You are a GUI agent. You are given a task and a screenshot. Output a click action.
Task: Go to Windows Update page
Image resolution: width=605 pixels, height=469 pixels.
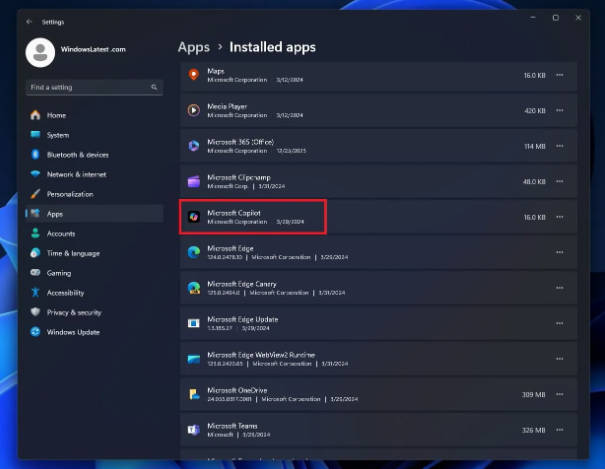click(95, 332)
